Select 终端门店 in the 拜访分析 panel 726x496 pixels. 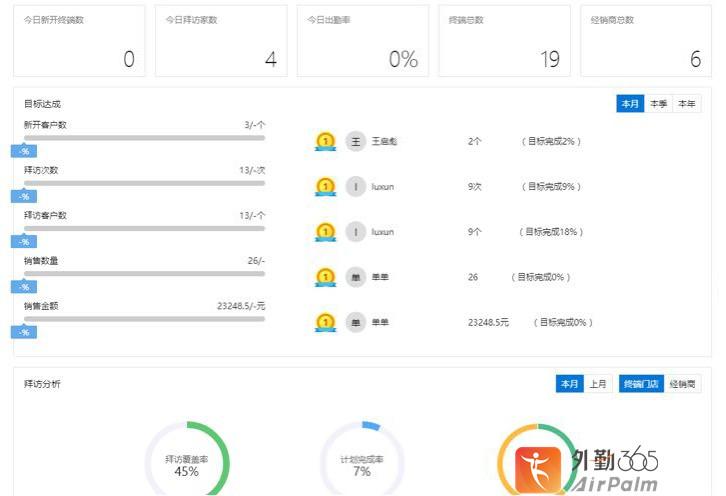pos(641,384)
